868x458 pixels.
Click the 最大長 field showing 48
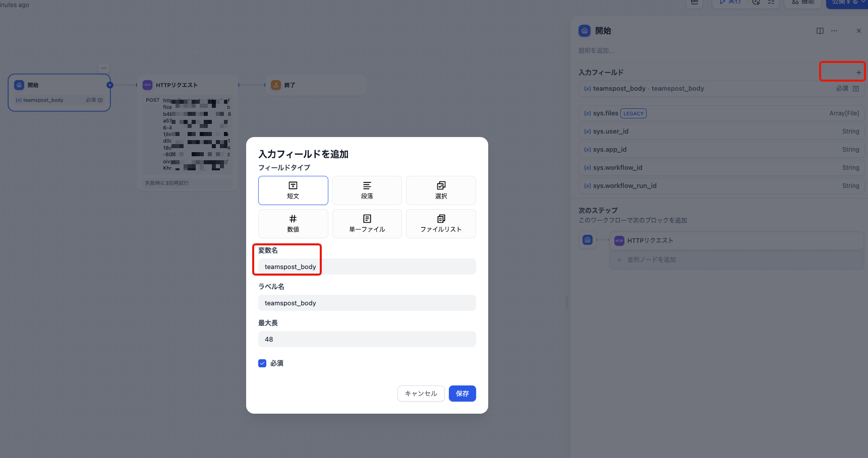[x=367, y=339]
